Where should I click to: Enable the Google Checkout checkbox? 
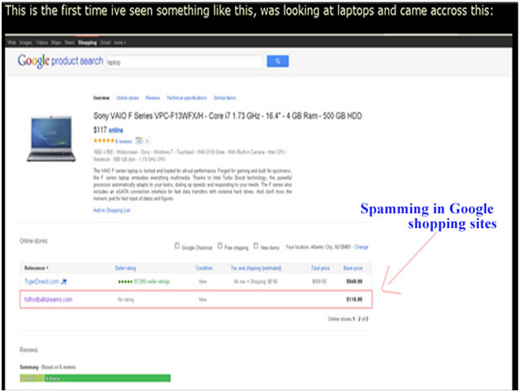click(x=177, y=246)
